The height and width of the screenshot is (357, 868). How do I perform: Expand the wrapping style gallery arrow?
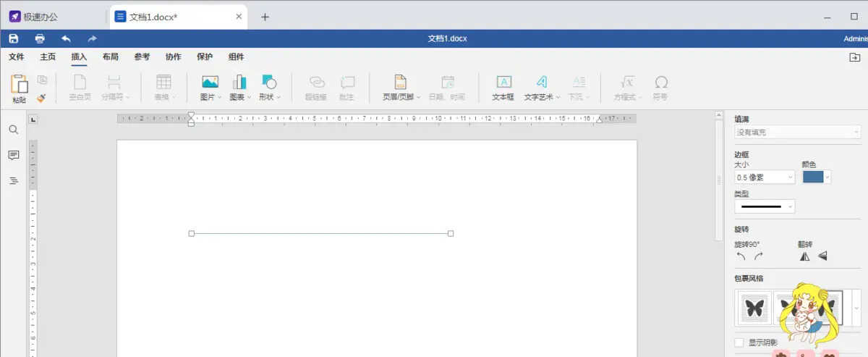click(x=856, y=308)
